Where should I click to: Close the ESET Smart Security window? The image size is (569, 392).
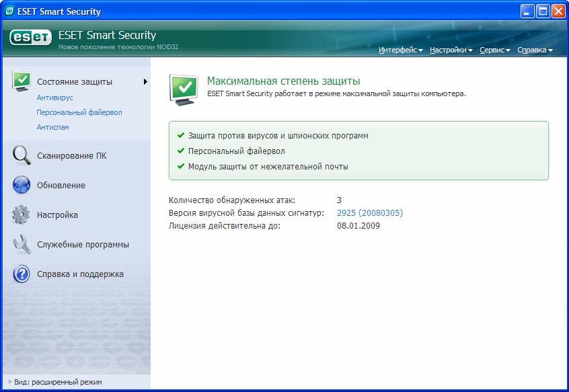[558, 11]
